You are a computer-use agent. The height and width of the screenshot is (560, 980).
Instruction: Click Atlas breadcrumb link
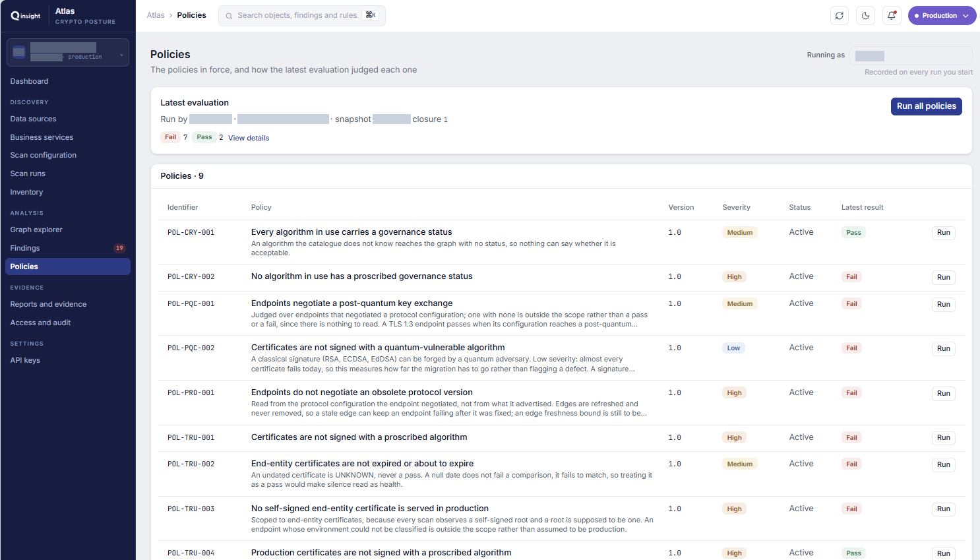click(156, 15)
